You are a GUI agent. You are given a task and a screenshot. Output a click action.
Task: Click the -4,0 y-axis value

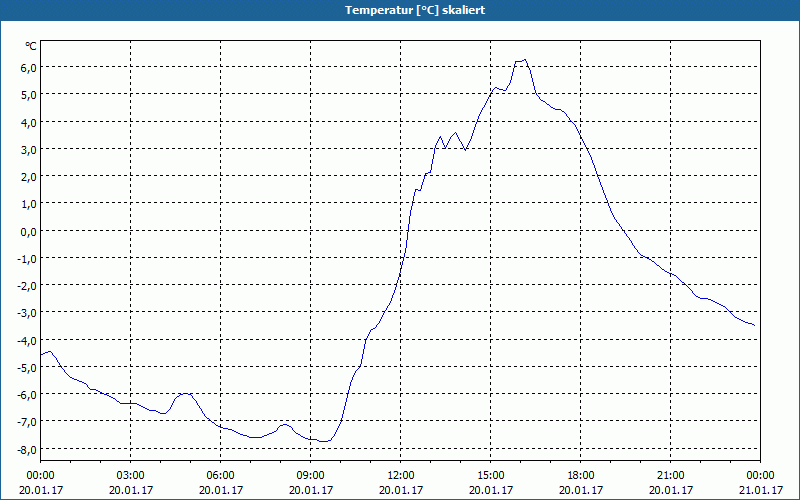coord(27,340)
